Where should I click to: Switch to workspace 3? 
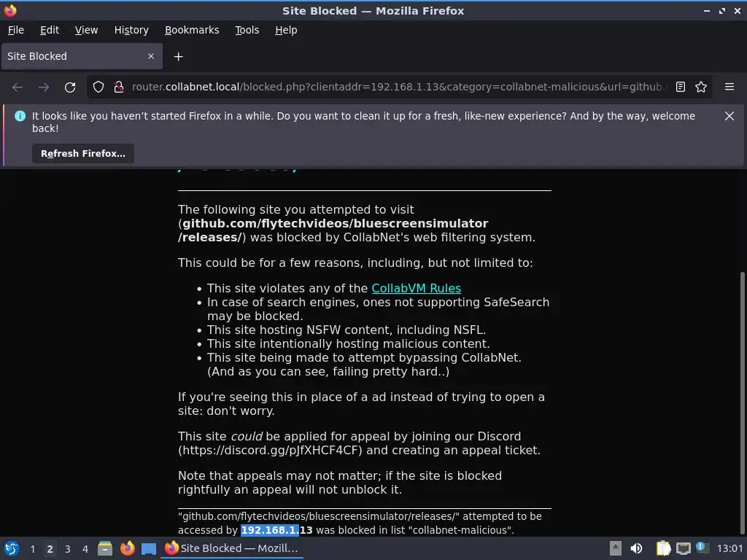tap(68, 549)
